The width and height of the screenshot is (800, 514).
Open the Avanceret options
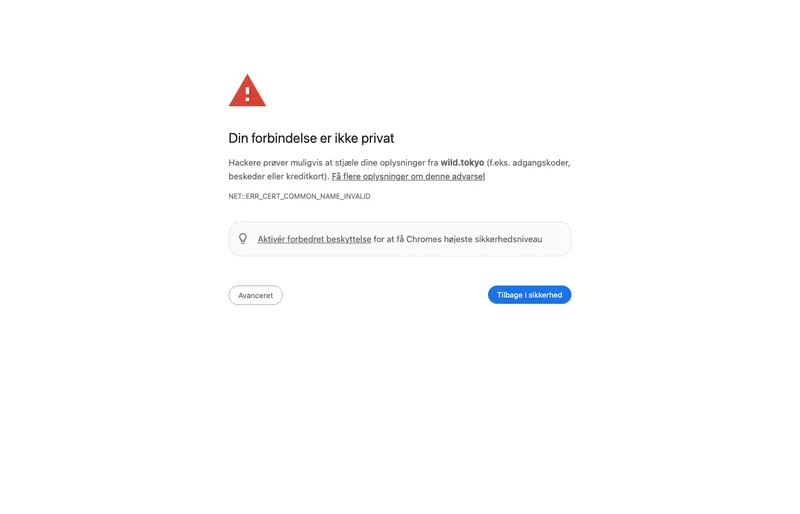255,295
